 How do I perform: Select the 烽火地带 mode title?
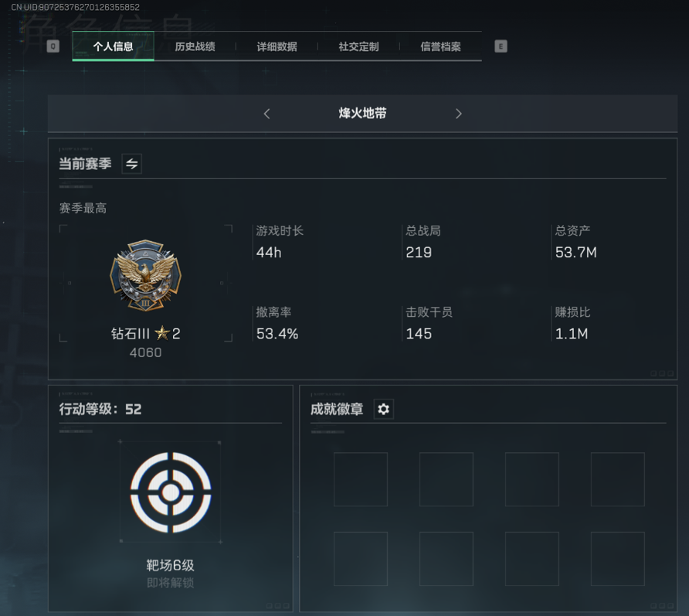tap(362, 114)
